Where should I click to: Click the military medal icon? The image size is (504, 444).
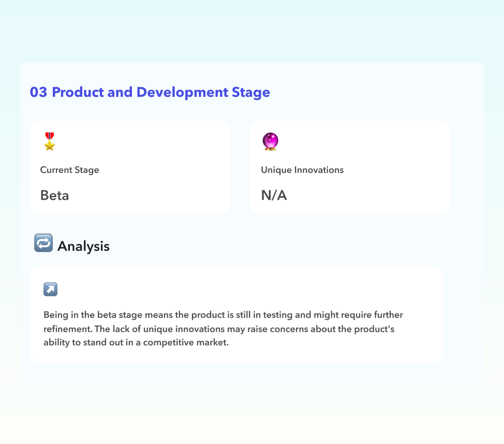click(x=50, y=141)
